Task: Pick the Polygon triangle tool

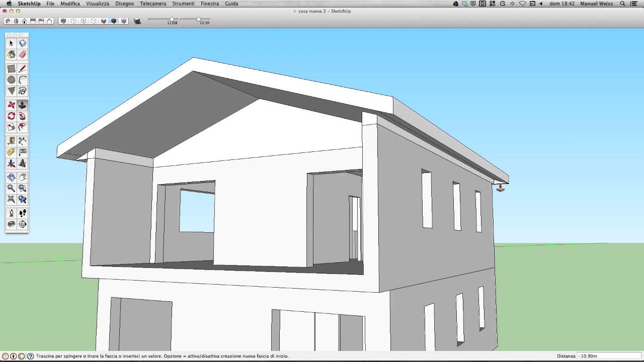Action: click(x=11, y=91)
